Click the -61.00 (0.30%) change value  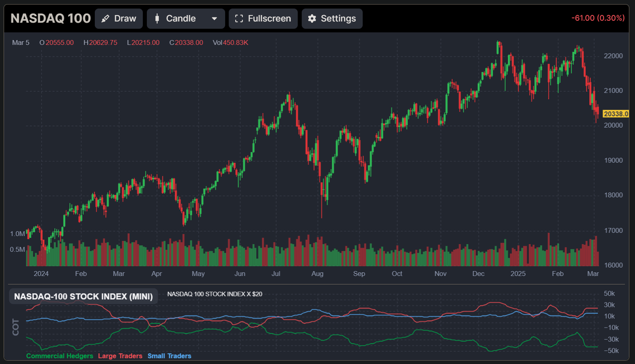point(598,18)
